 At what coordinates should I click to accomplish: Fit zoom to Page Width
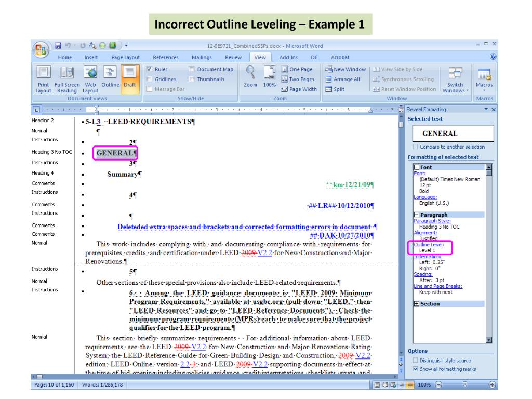point(299,89)
